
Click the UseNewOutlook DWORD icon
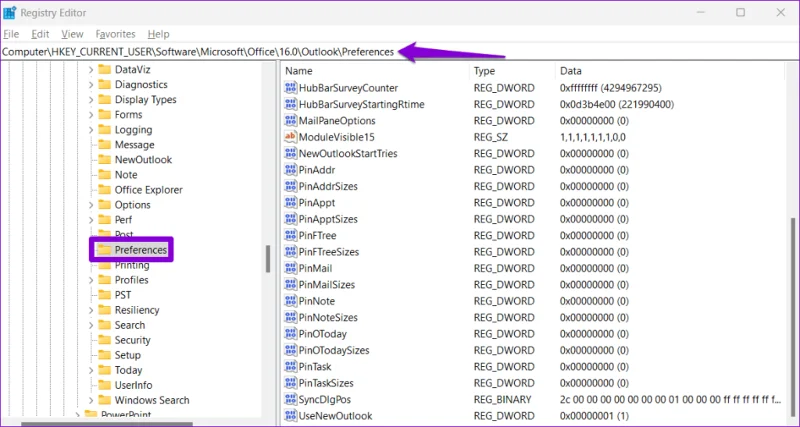290,416
